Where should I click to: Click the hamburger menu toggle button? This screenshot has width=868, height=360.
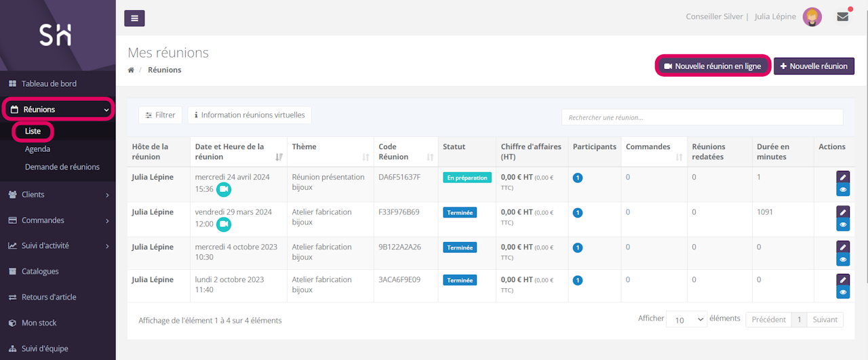(134, 18)
